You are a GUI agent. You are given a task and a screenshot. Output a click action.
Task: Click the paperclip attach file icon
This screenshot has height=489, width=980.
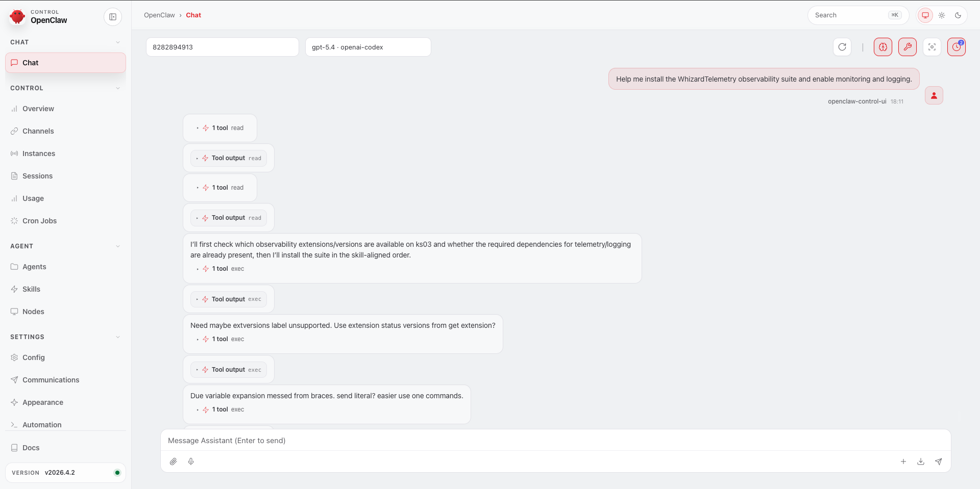[174, 461]
